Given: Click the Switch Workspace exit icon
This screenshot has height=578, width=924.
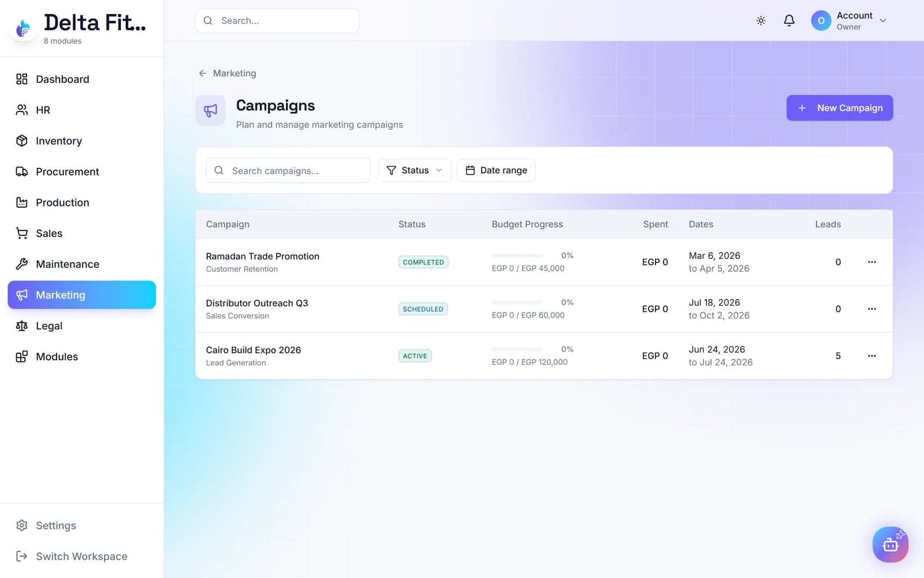Looking at the screenshot, I should tap(22, 556).
